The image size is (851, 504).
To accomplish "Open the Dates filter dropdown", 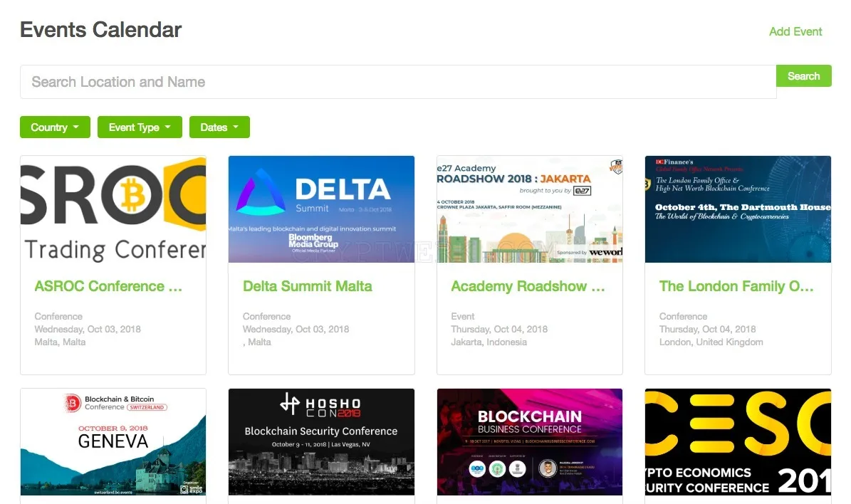I will point(219,127).
